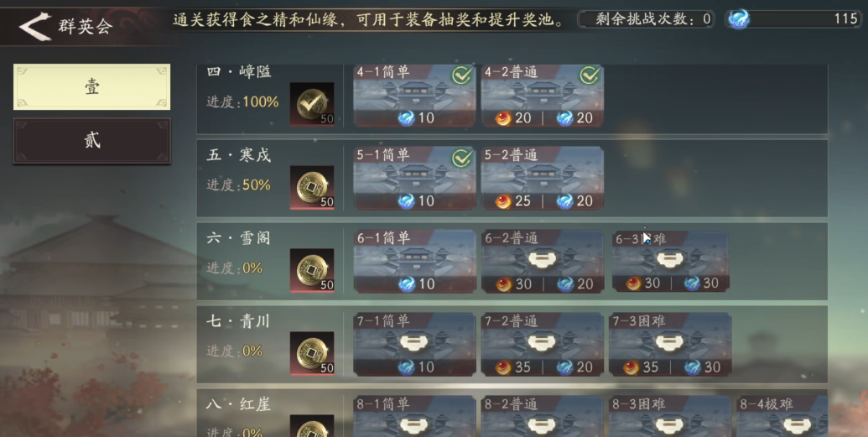Tap the lock icon on 8-4极难
Screen dimensions: 868x437
798,426
